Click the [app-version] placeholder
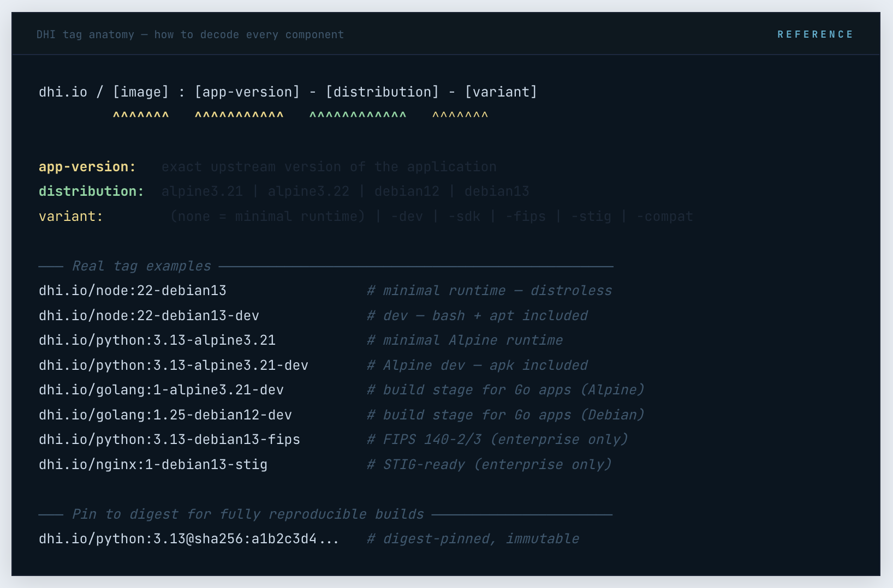Viewport: 893px width, 588px height. (247, 92)
